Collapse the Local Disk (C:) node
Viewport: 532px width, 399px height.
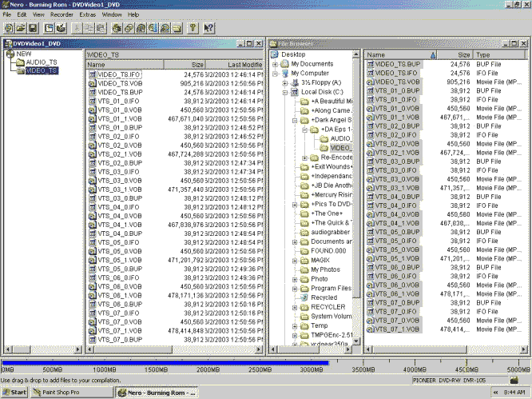pyautogui.click(x=285, y=93)
